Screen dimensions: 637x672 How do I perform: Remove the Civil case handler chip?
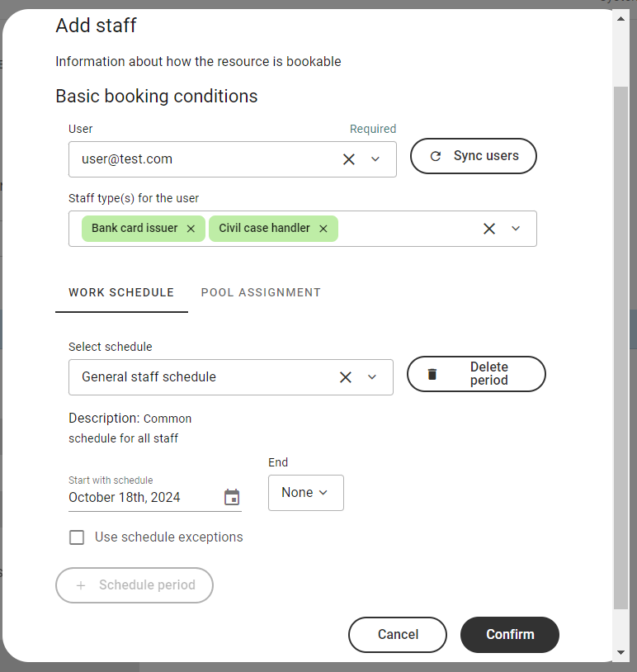tap(323, 229)
